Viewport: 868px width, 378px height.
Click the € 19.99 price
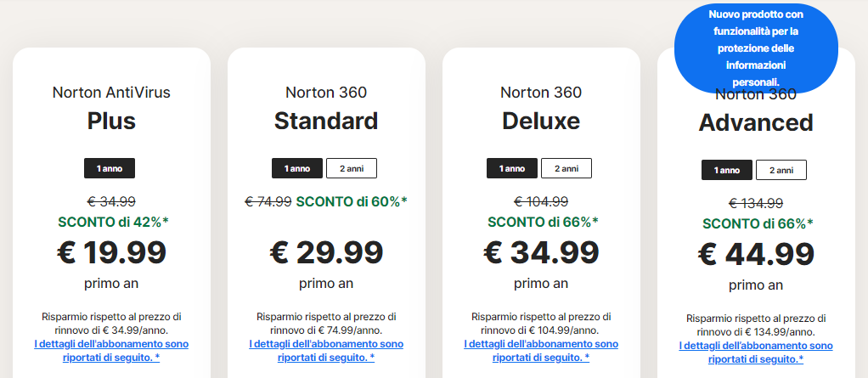coord(111,252)
